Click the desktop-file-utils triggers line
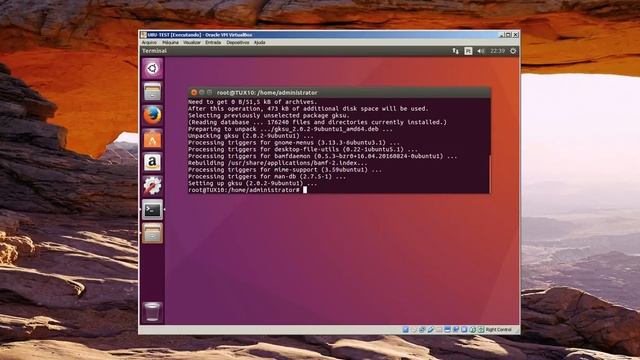Viewport: 640px width, 360px height. pyautogui.click(x=303, y=149)
